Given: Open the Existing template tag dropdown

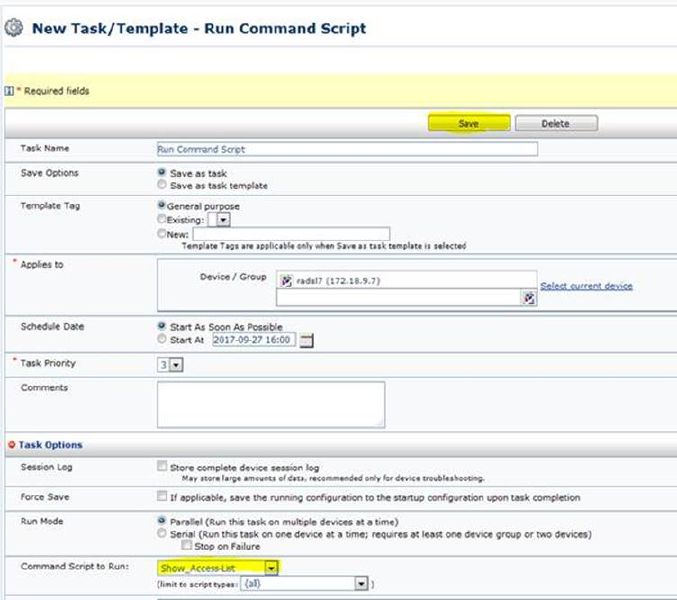Looking at the screenshot, I should pos(224,219).
